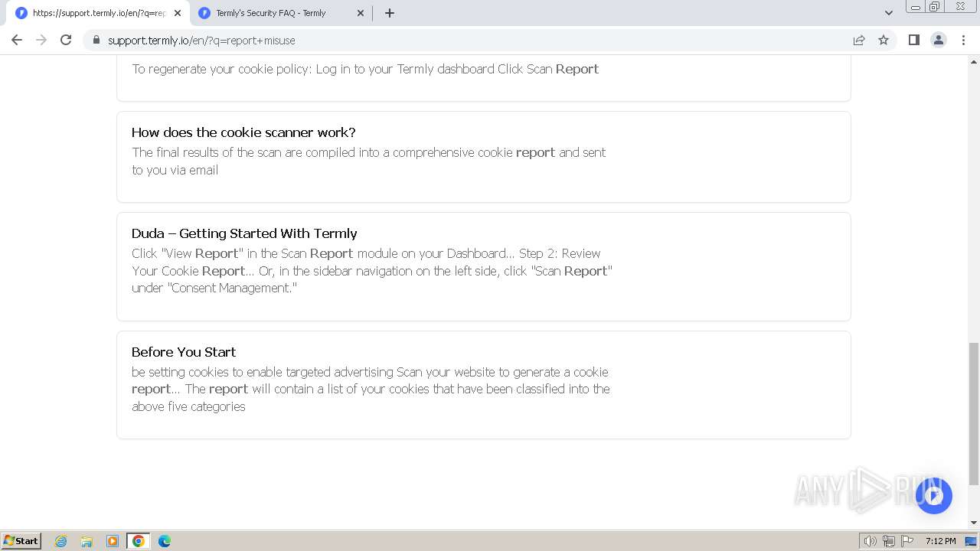Click the volume speaker tray icon
This screenshot has height=551, width=980.
[x=871, y=541]
